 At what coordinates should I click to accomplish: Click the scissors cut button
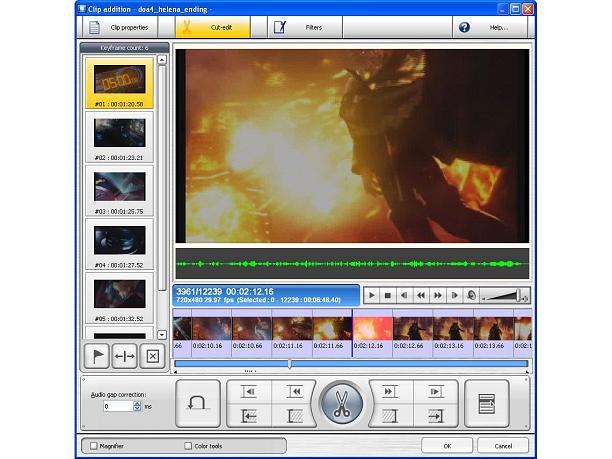pyautogui.click(x=341, y=404)
